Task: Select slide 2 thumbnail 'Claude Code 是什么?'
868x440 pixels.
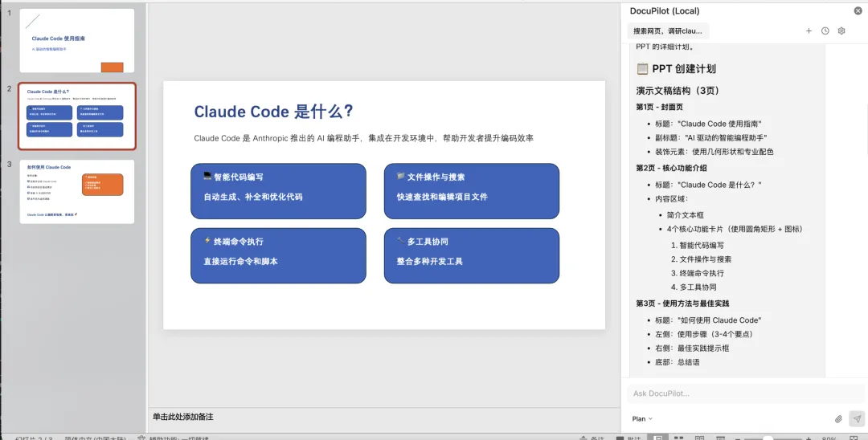Action: click(x=77, y=116)
